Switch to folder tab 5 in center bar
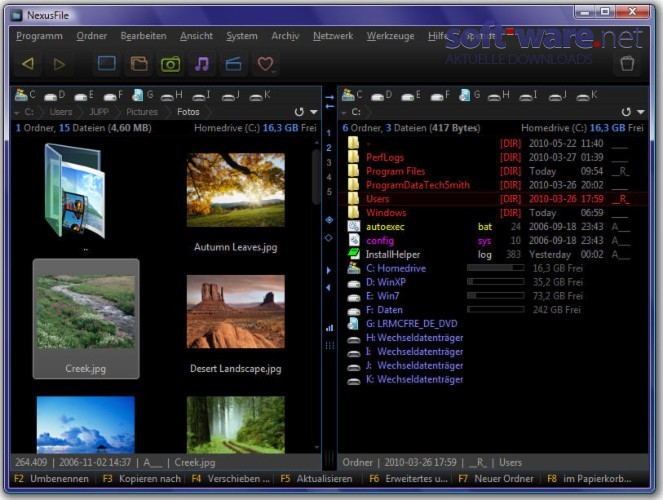663x500 pixels. click(x=329, y=191)
